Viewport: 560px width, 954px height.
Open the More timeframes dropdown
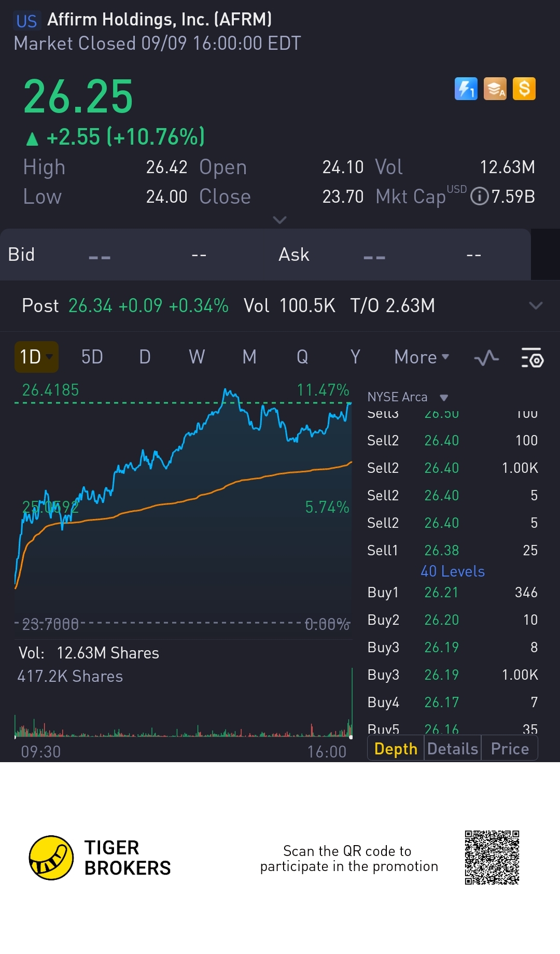(422, 357)
